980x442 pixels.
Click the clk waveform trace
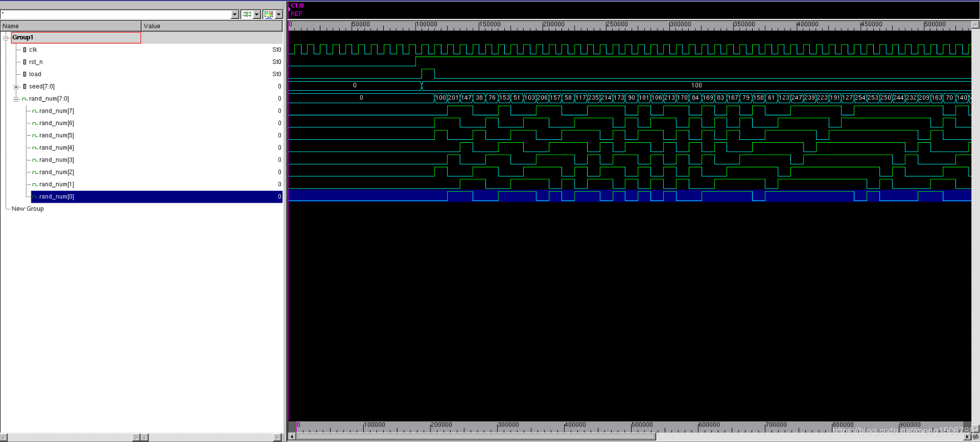[x=629, y=49]
